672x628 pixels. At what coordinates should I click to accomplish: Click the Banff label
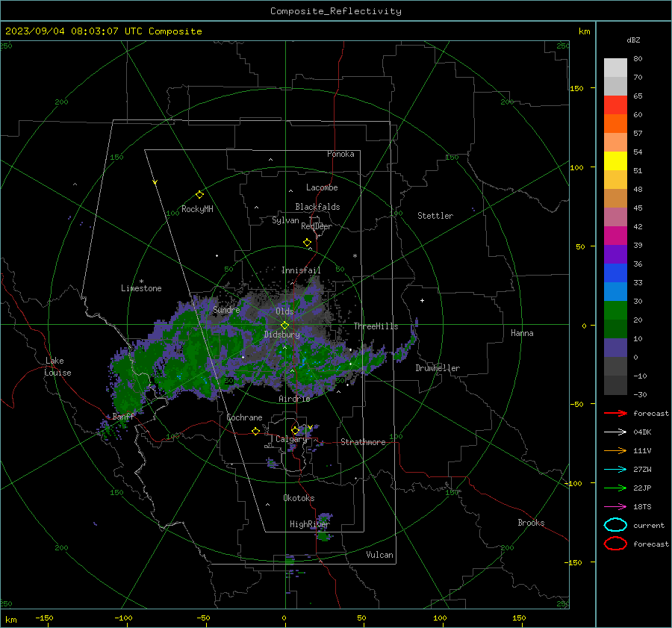click(123, 416)
